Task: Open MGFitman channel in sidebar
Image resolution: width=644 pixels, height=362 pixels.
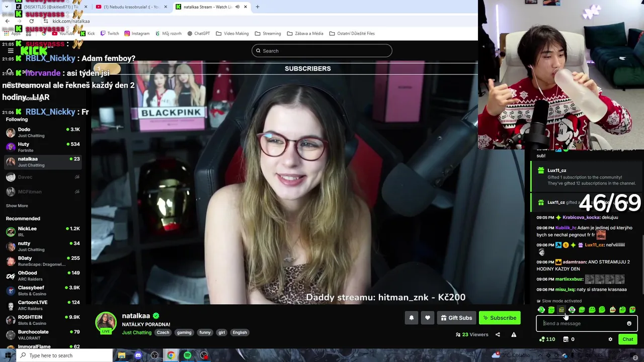Action: coord(43,192)
